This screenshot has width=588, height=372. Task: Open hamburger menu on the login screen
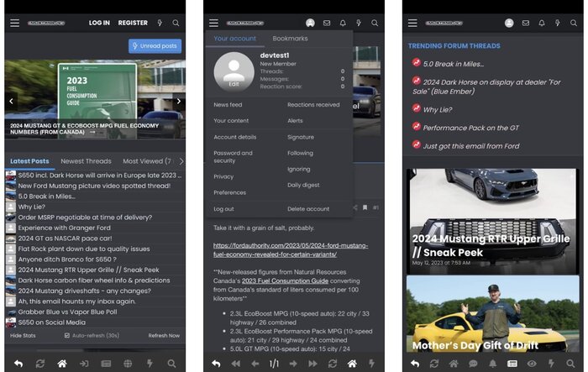[14, 23]
